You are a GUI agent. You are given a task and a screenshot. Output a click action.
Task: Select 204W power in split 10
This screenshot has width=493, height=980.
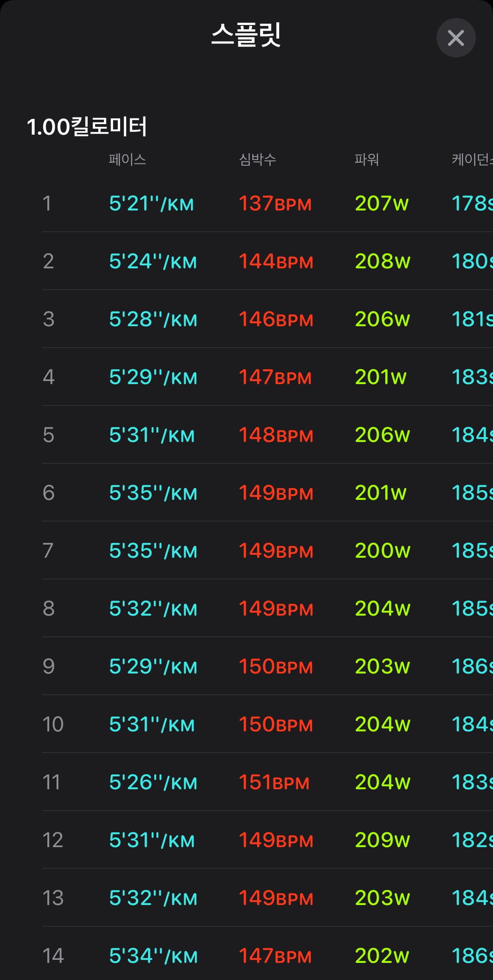[383, 724]
